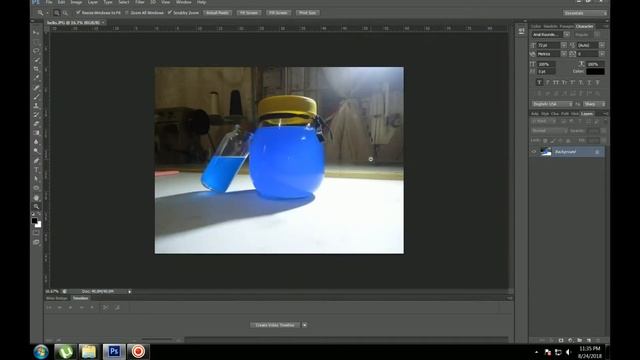Image resolution: width=640 pixels, height=360 pixels.
Task: Select the Path Selection tool
Action: pyautogui.click(x=36, y=179)
